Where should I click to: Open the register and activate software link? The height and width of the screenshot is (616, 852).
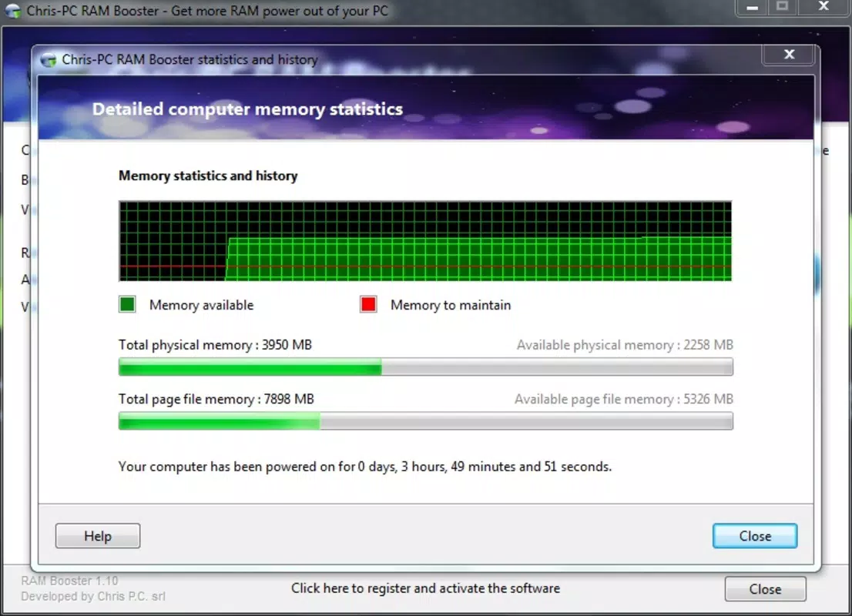(425, 588)
